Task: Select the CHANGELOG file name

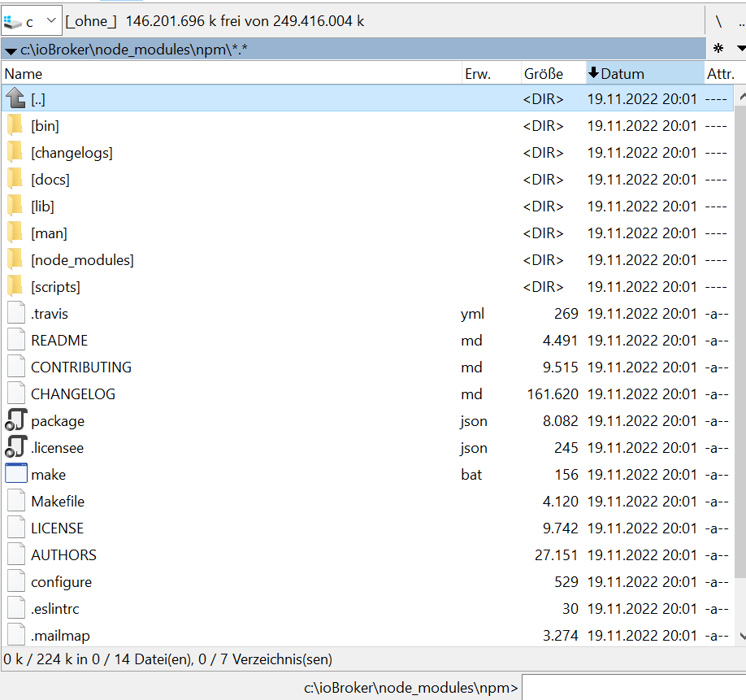Action: (x=73, y=394)
